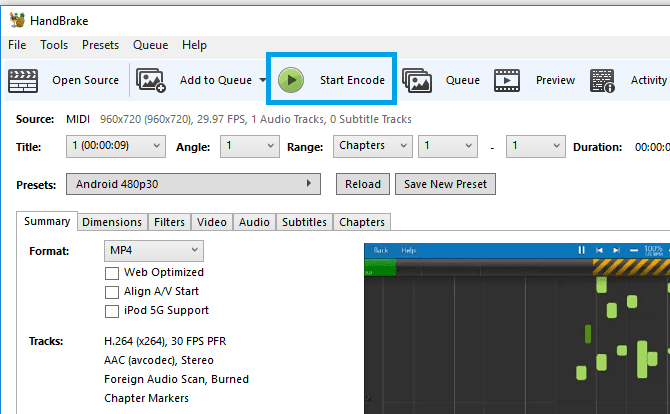Open the Format MP4 dropdown
Viewport: 670px width, 414px height.
point(154,251)
